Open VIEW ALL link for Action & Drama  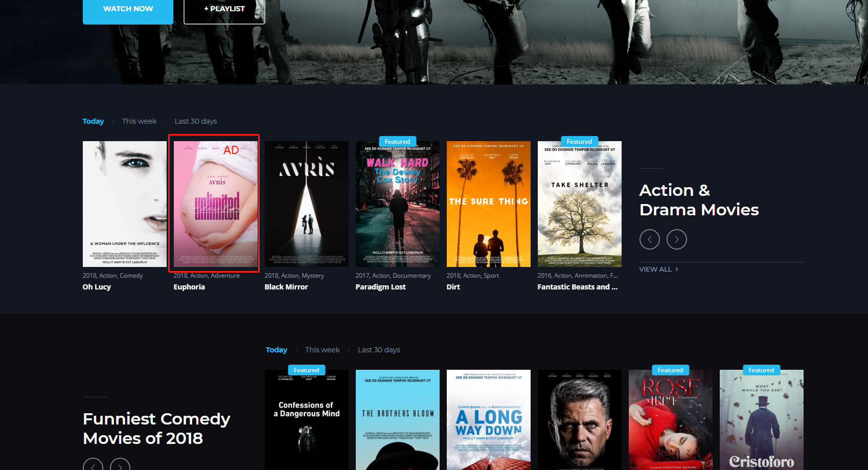point(659,270)
